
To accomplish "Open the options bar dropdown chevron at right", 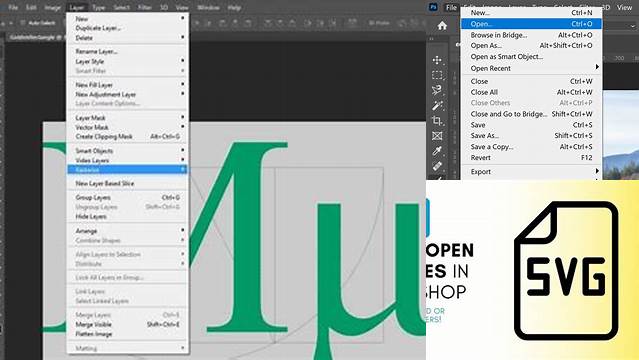I will coord(632,26).
